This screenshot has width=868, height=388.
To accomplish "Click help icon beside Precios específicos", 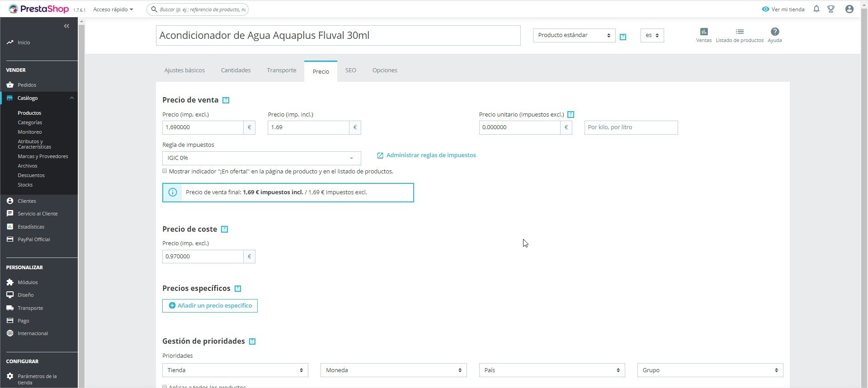I will coord(238,289).
